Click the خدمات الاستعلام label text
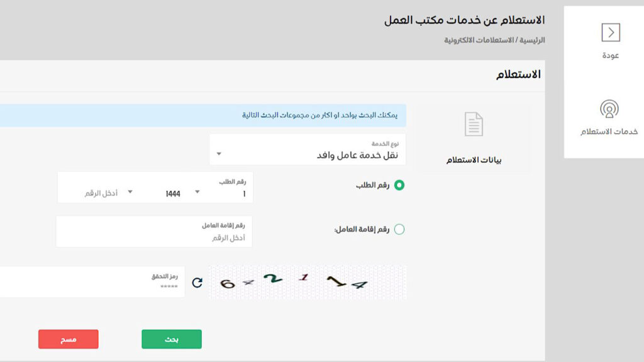This screenshot has width=644, height=362. [x=609, y=131]
